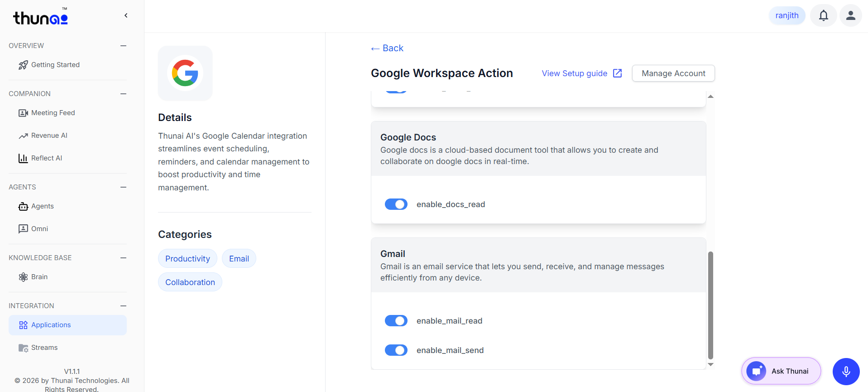Click the ranjith account chip

point(787,15)
